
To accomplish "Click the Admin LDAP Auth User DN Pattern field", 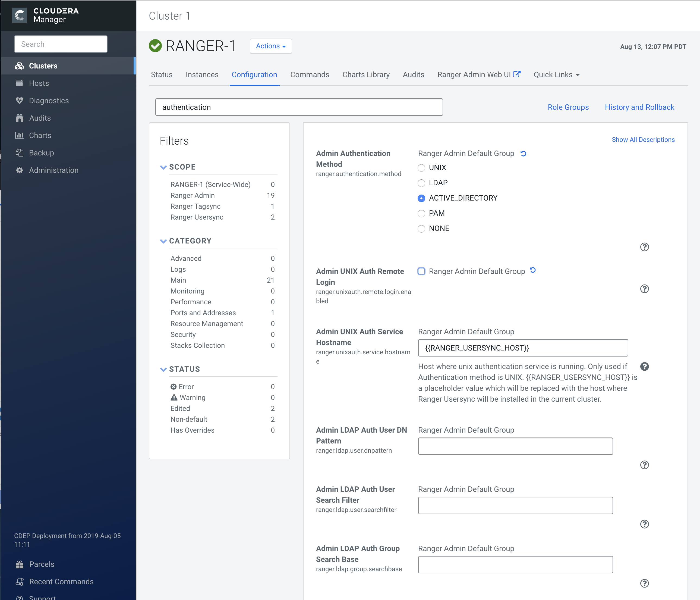I will [515, 446].
